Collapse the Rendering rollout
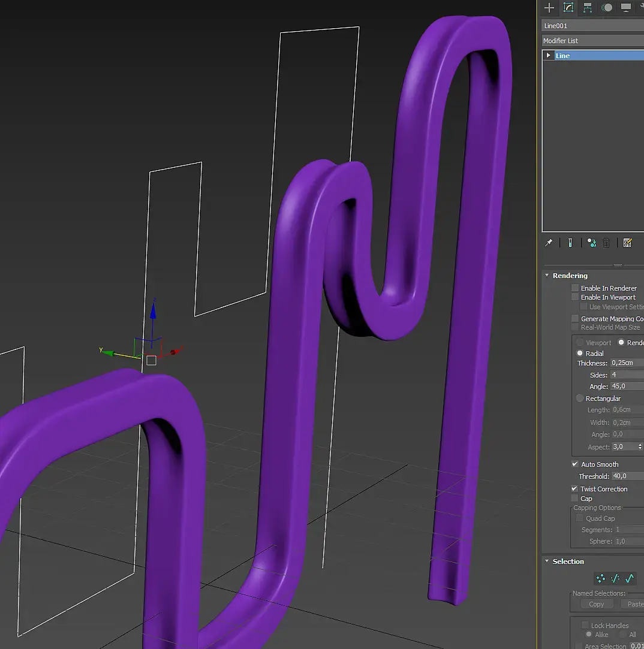Screen dimensions: 644x649 point(570,276)
